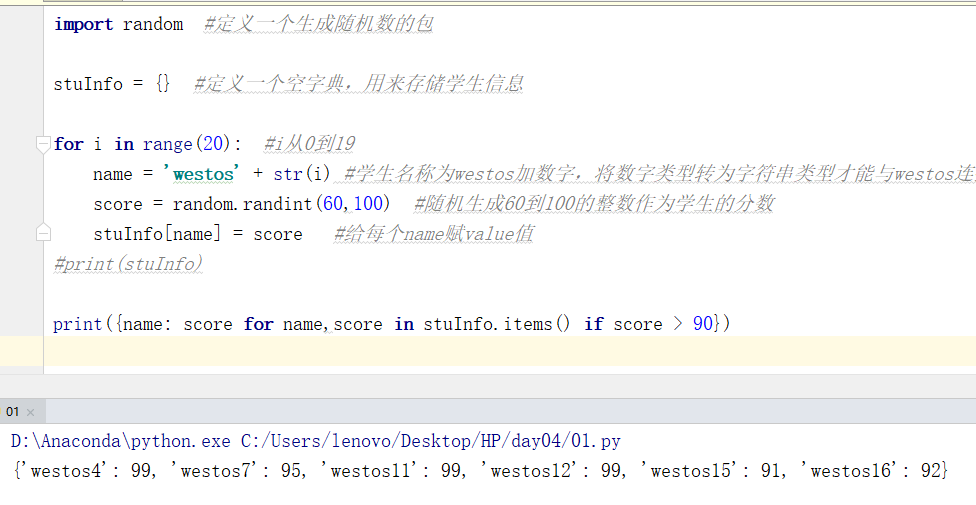
Task: Open the C:/Users/lenovo/Desktop/HP/day04/01.py path link
Action: 431,441
